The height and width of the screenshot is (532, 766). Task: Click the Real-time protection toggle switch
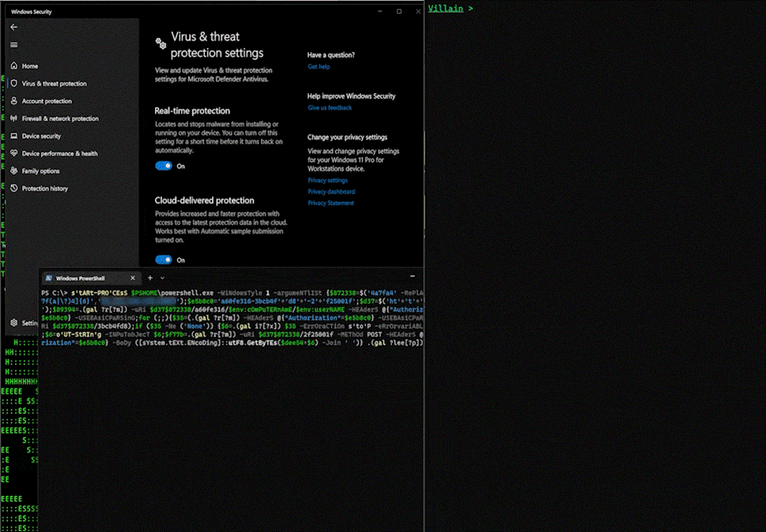[163, 166]
